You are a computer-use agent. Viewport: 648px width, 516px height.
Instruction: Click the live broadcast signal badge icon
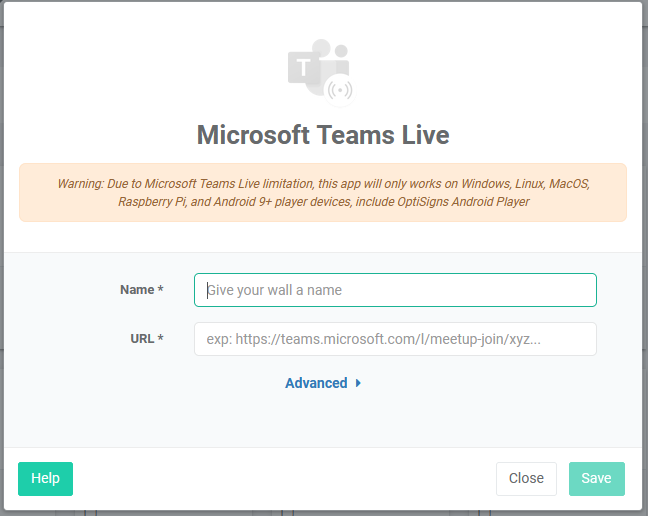(x=341, y=90)
